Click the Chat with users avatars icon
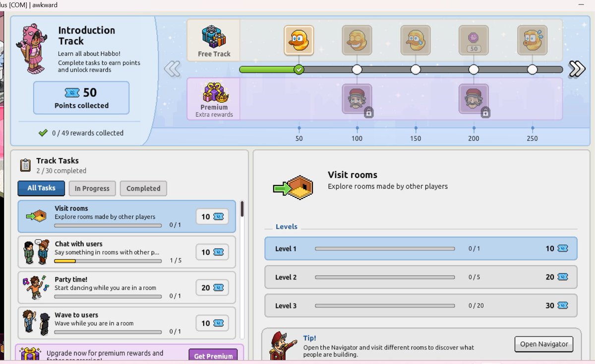 36,252
